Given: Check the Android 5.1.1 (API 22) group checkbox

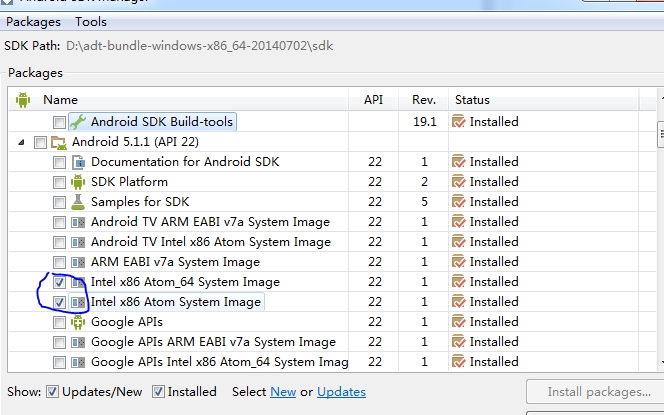Looking at the screenshot, I should coord(40,142).
